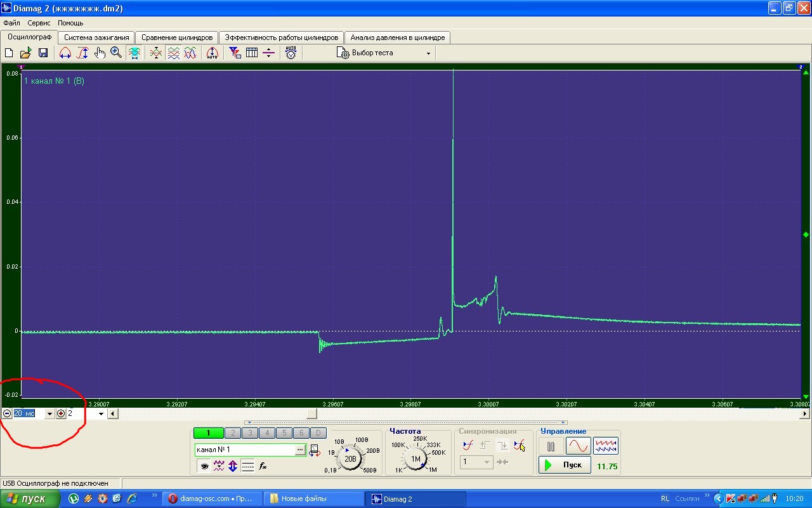The width and height of the screenshot is (812, 508).
Task: Click the divide line marker icon
Action: pyautogui.click(x=268, y=53)
